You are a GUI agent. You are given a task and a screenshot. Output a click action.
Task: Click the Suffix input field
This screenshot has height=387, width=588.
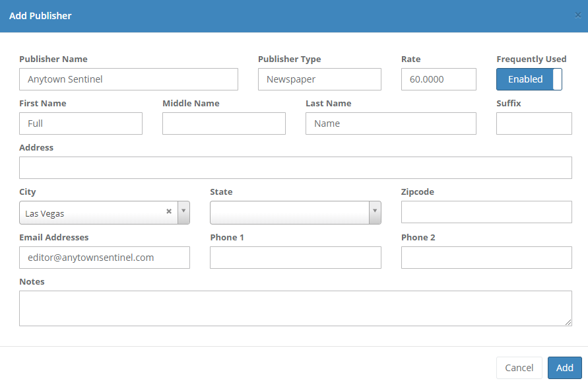pyautogui.click(x=533, y=123)
